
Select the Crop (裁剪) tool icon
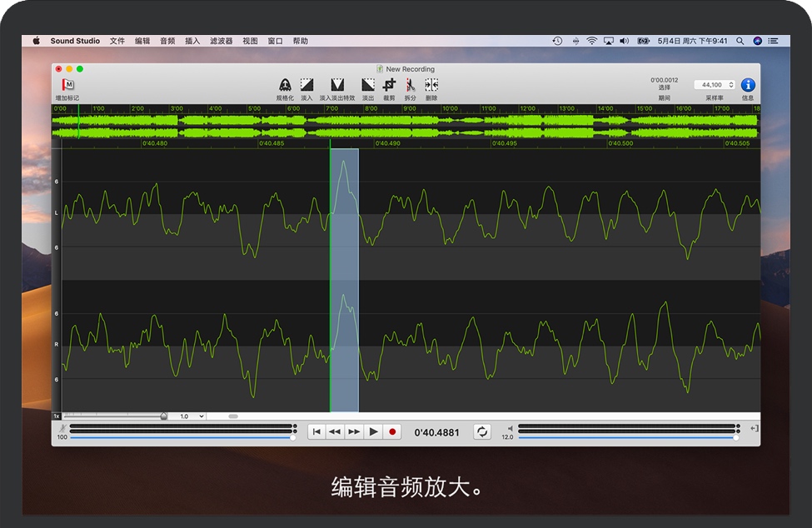(x=389, y=85)
